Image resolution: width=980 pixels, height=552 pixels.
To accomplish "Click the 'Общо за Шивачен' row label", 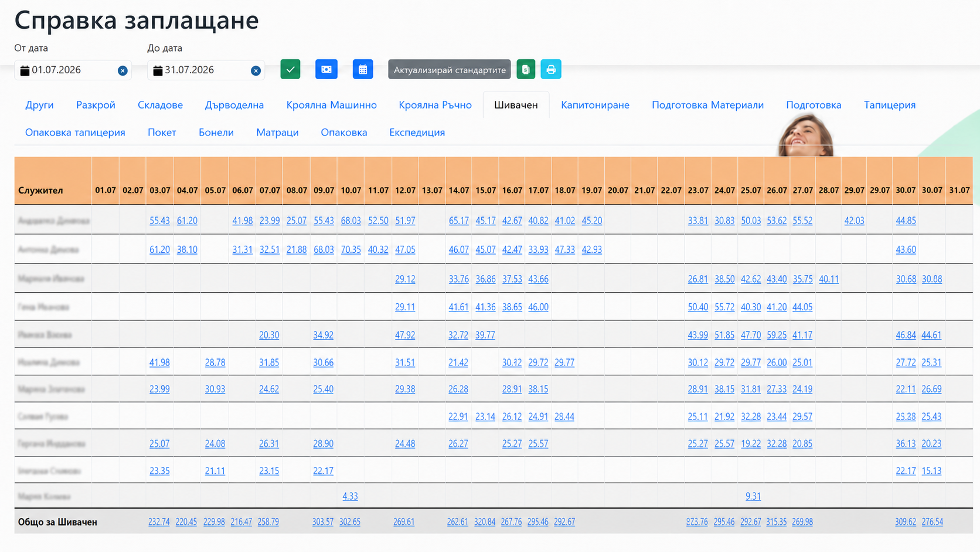I will click(57, 522).
